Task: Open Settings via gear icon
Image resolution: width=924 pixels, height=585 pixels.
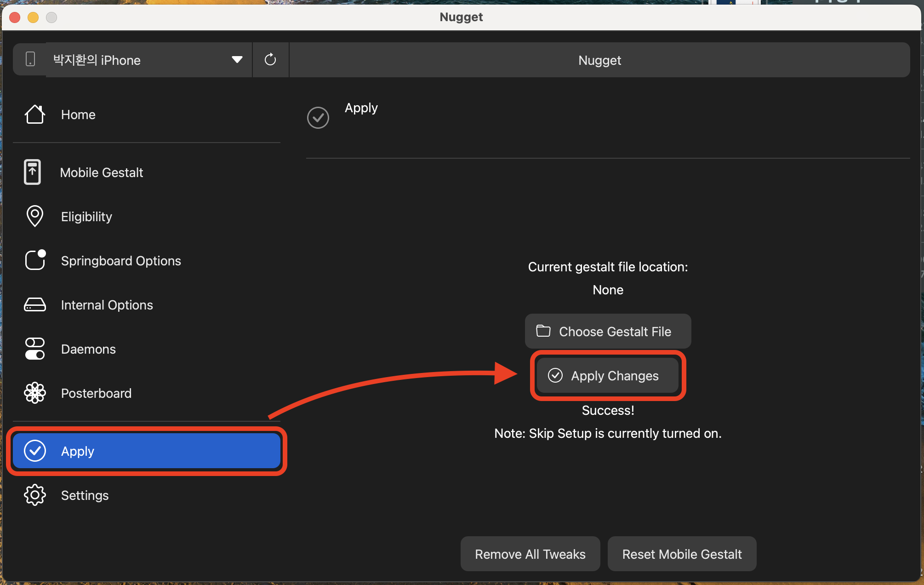Action: click(35, 495)
